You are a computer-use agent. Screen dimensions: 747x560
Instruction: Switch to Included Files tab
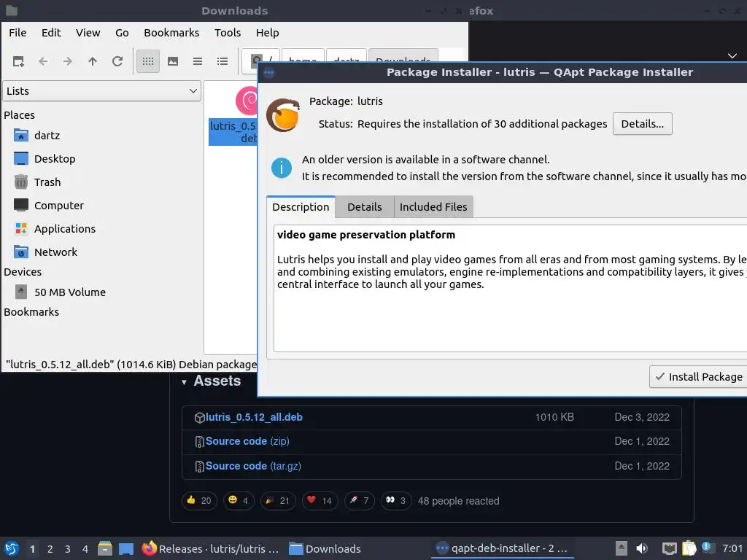click(x=433, y=207)
